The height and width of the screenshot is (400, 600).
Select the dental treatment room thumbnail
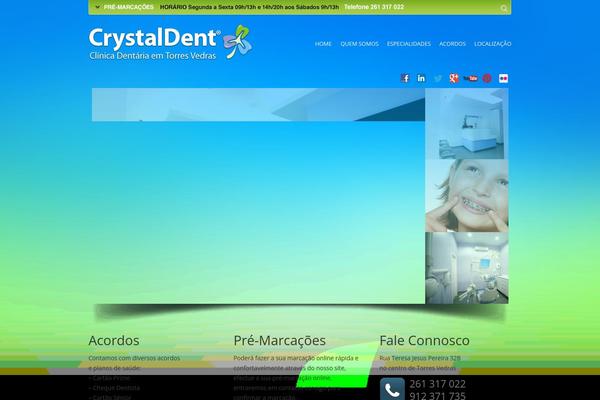tap(467, 268)
